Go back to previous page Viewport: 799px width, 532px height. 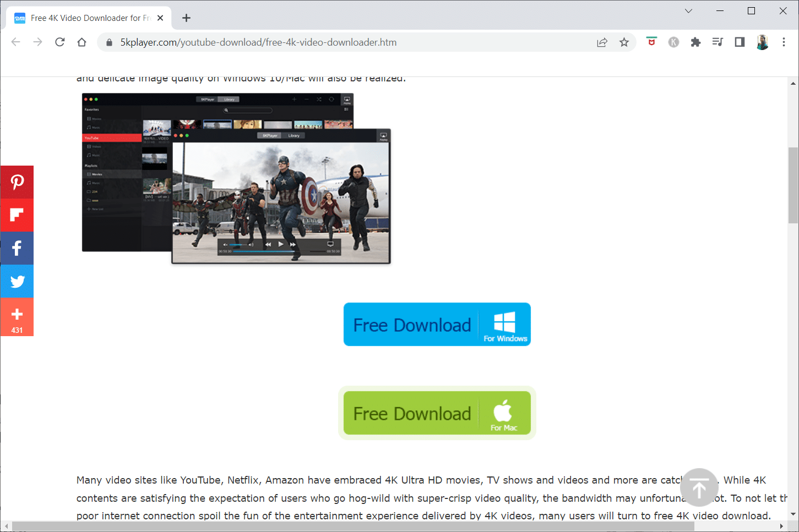click(x=16, y=42)
